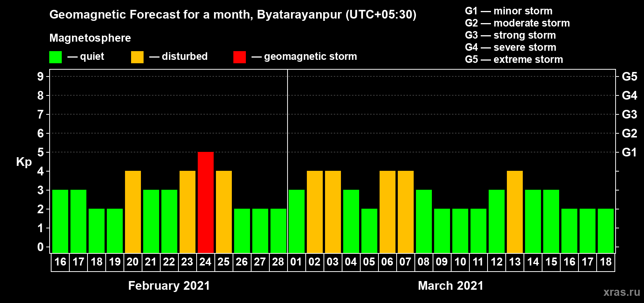
Task: Click the 'disturbed' legend label
Action: [x=184, y=56]
